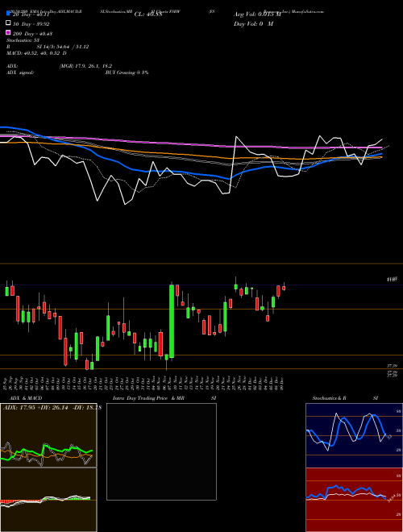
Task: Click the 'Intra Day Trading Price & MR' title
Action: (x=148, y=398)
